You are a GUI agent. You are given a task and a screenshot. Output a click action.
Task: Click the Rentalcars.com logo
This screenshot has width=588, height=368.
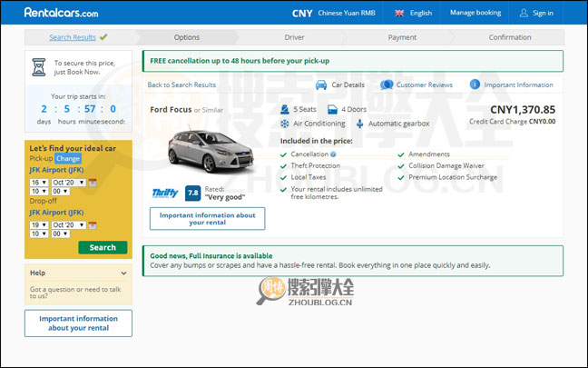61,13
